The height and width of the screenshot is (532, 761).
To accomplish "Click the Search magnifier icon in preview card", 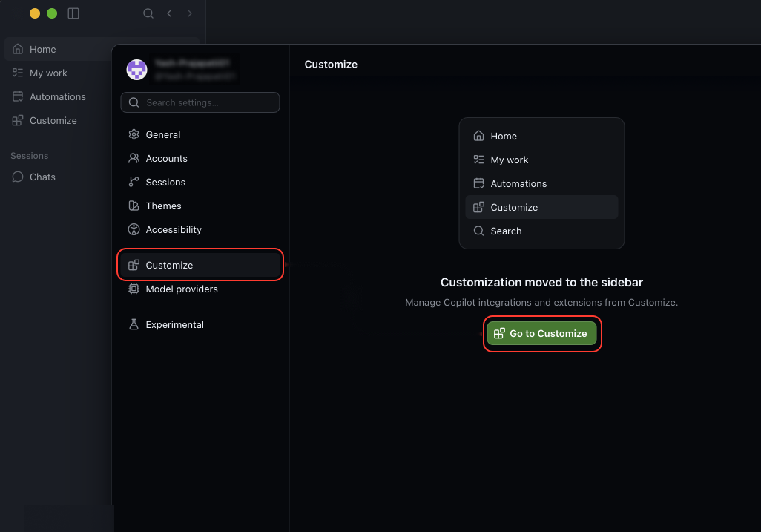I will tap(478, 231).
